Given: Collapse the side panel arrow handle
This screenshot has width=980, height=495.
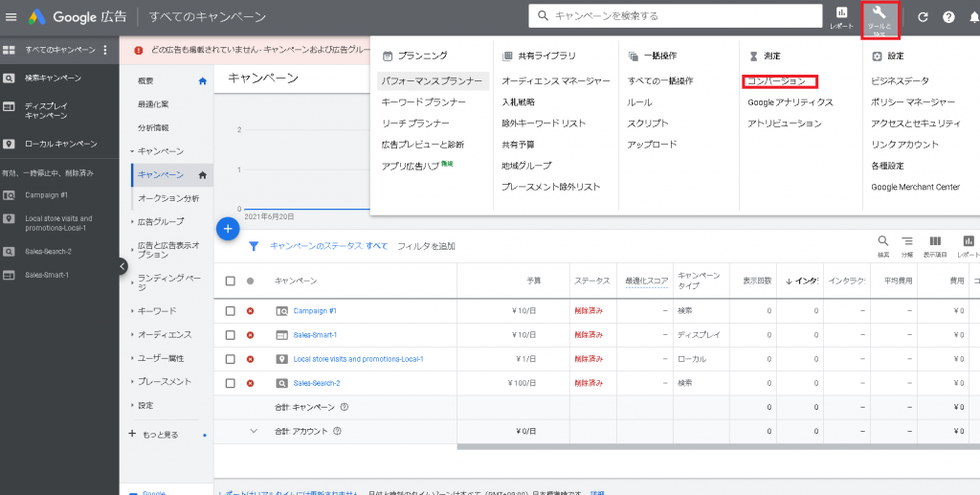Looking at the screenshot, I should point(122,266).
